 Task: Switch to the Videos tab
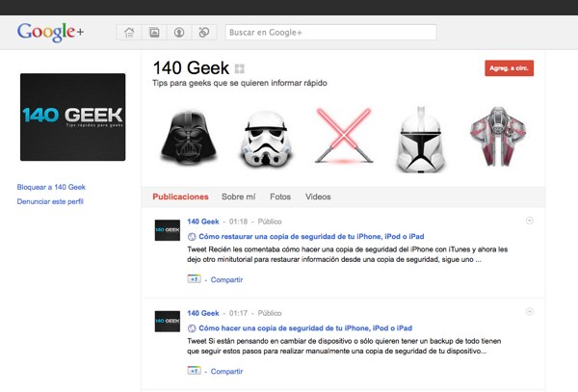[318, 196]
